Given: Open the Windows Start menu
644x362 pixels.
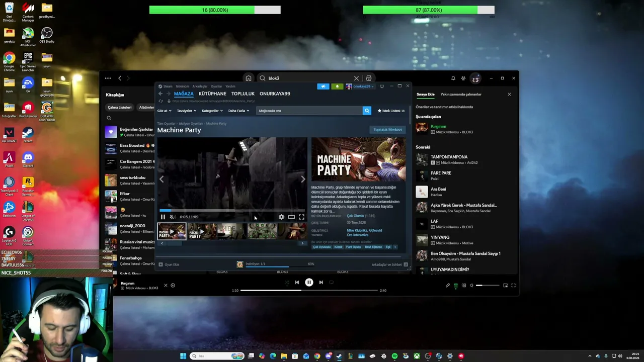Looking at the screenshot, I should pyautogui.click(x=183, y=356).
